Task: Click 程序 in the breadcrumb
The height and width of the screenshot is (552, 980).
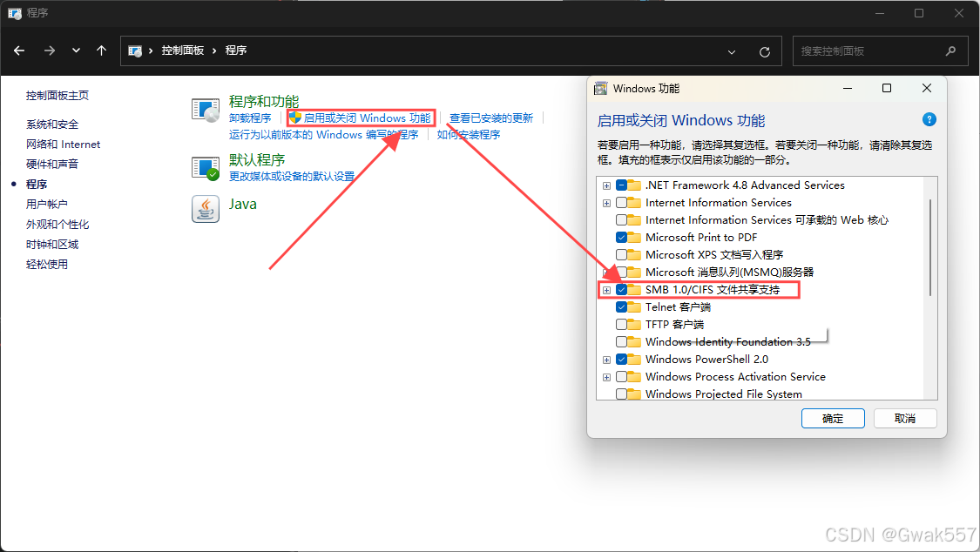Action: tap(235, 50)
